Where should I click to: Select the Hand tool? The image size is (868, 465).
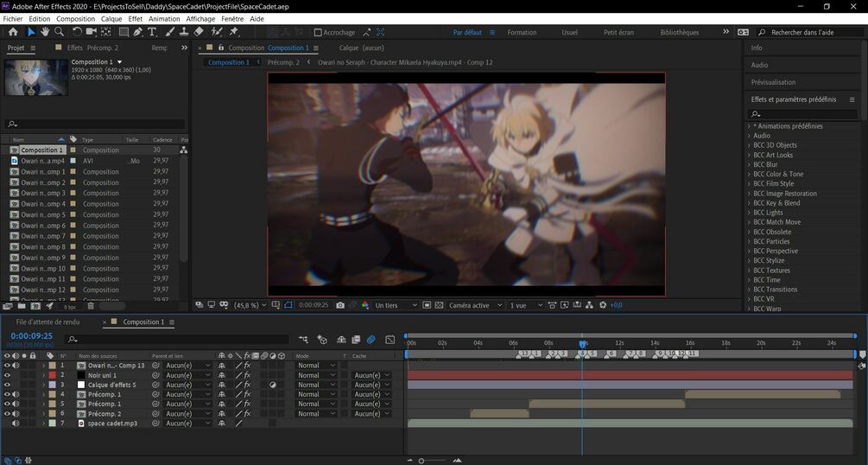click(x=45, y=32)
